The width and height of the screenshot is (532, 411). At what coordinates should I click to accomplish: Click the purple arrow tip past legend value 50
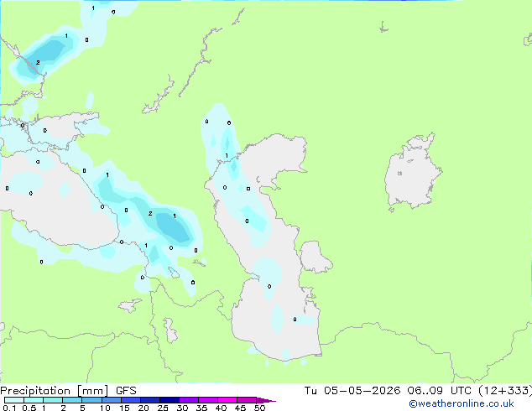point(266,400)
